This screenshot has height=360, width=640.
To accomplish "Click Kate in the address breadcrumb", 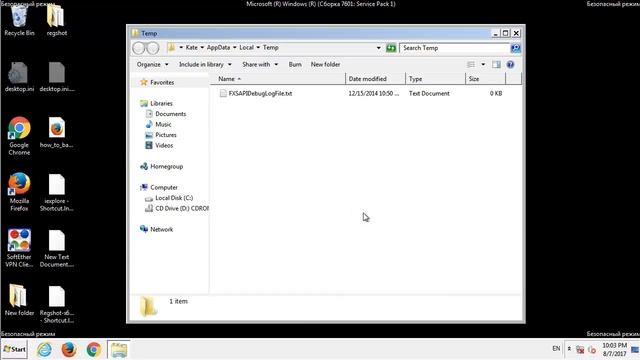I will (x=191, y=48).
